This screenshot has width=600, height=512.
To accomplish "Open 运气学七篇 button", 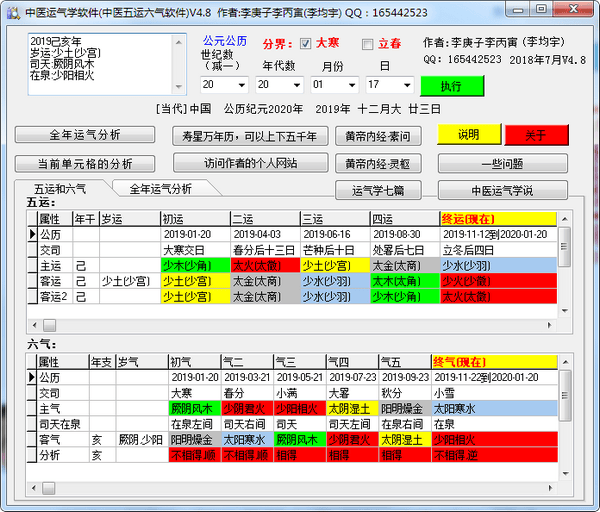I will coord(377,190).
